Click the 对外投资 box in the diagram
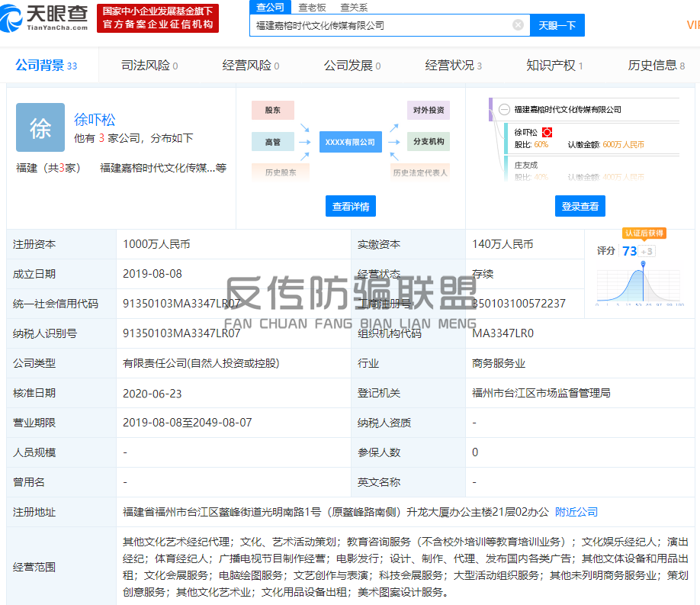The height and width of the screenshot is (605, 700). [428, 110]
